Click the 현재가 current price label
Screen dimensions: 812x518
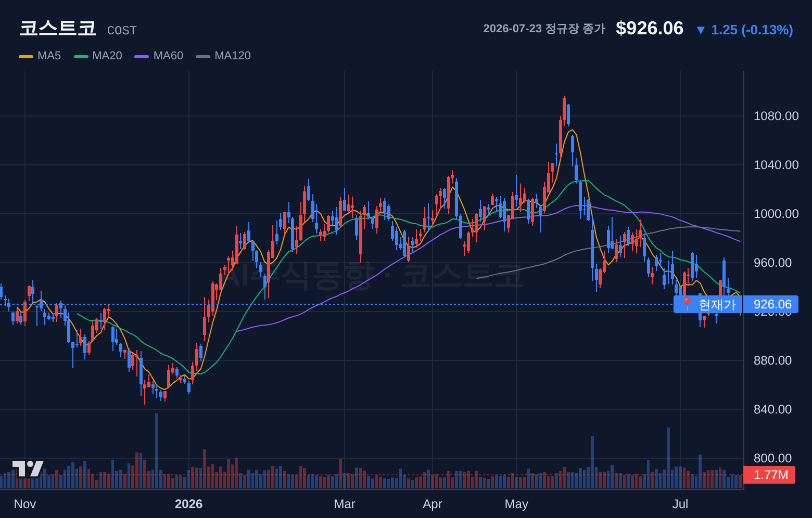[x=717, y=304]
